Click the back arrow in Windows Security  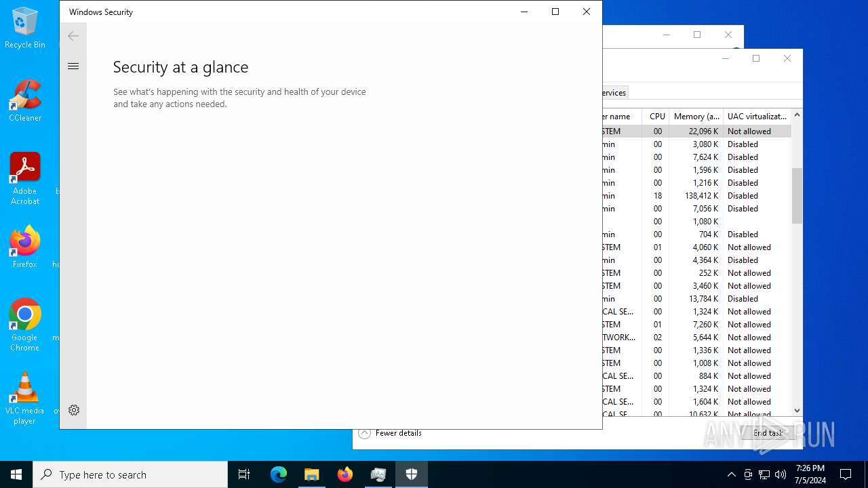coord(73,36)
